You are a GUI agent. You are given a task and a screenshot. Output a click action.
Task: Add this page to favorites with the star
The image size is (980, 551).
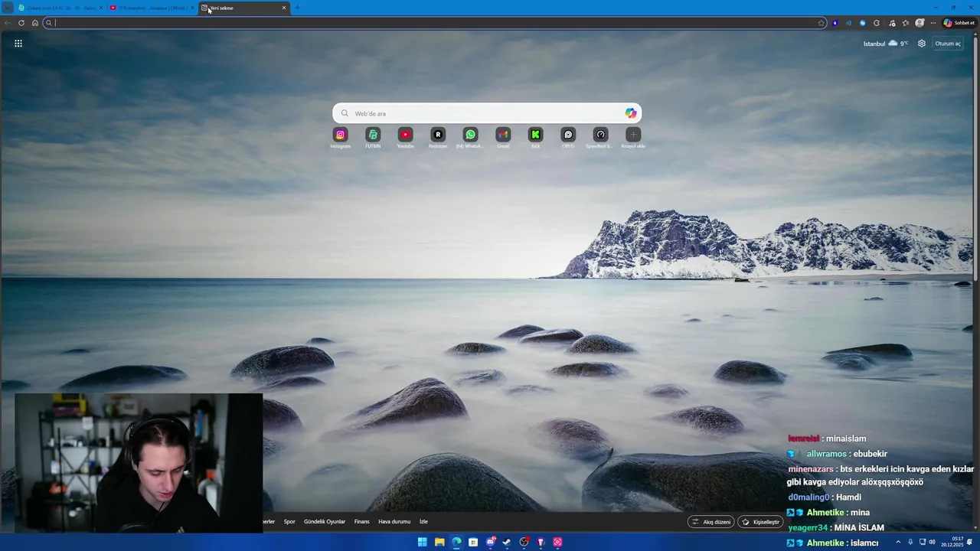click(x=822, y=23)
